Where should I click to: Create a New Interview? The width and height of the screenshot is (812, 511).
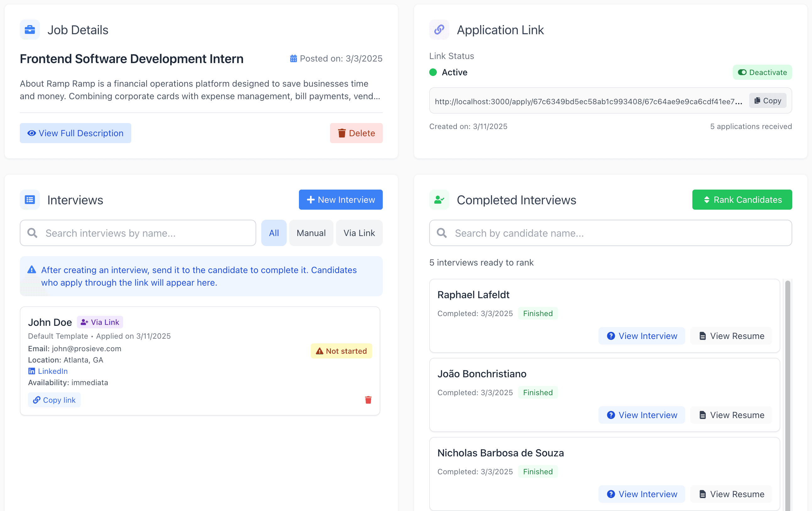340,200
